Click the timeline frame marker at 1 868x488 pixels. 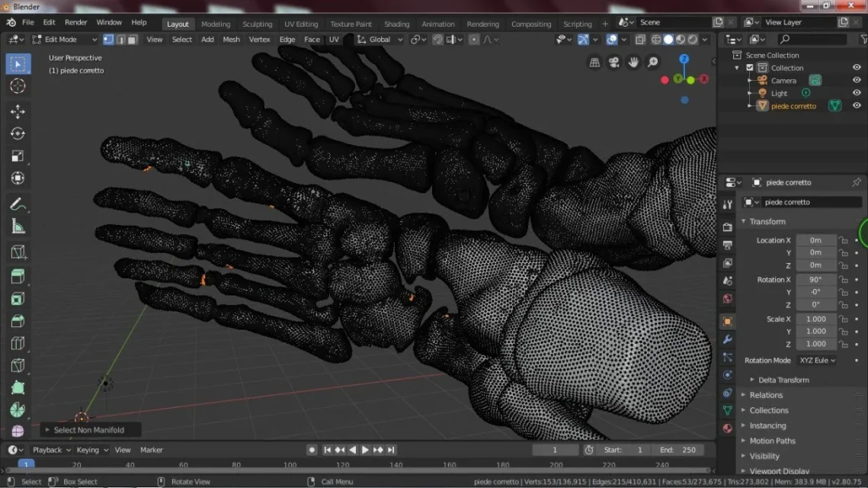[x=26, y=464]
